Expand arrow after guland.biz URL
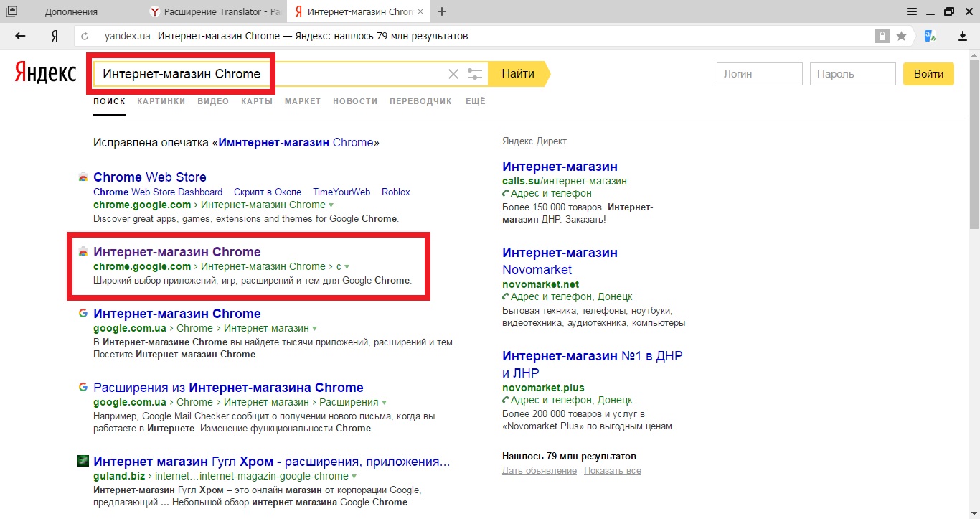The height and width of the screenshot is (519, 980). tap(354, 477)
